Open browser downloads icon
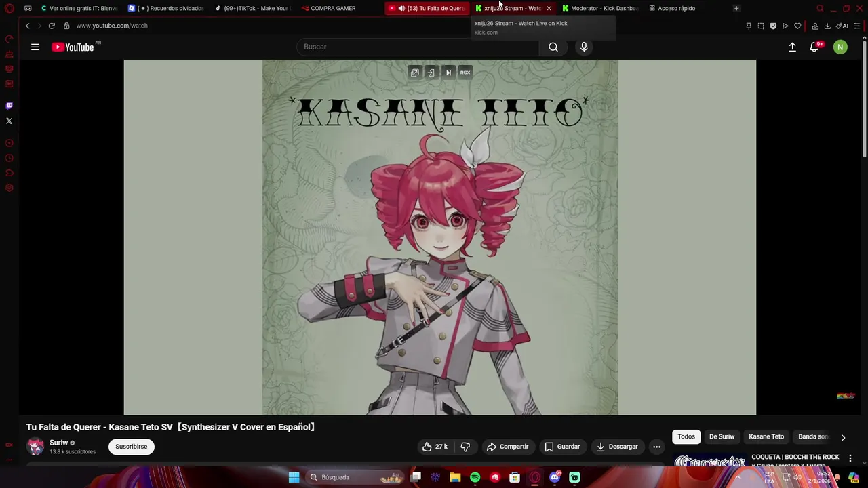Image resolution: width=868 pixels, height=488 pixels. point(827,26)
